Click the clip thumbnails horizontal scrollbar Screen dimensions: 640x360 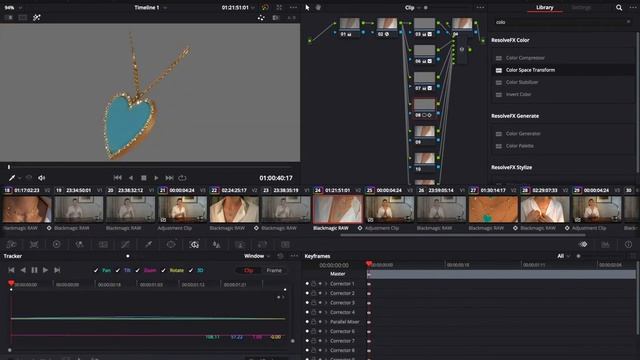[463, 235]
